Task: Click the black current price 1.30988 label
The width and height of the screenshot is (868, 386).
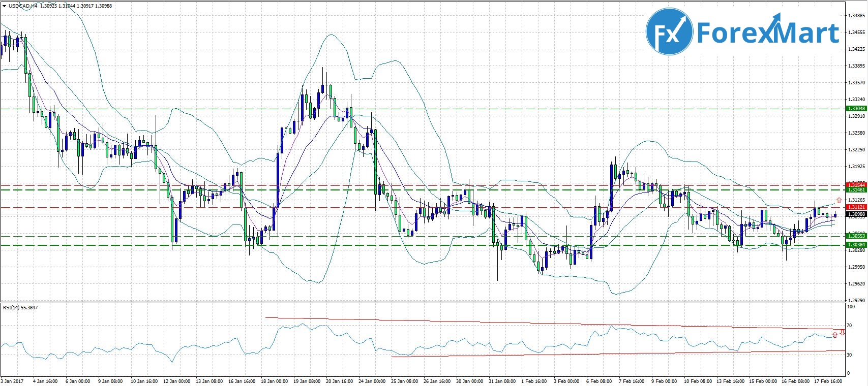Action: point(856,214)
